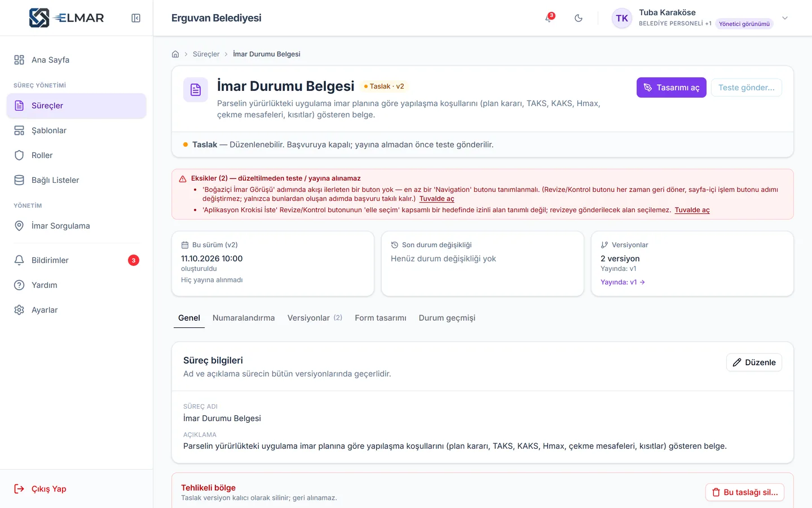812x508 pixels.
Task: Open İmar Sorgulama in sidebar
Action: click(x=77, y=226)
